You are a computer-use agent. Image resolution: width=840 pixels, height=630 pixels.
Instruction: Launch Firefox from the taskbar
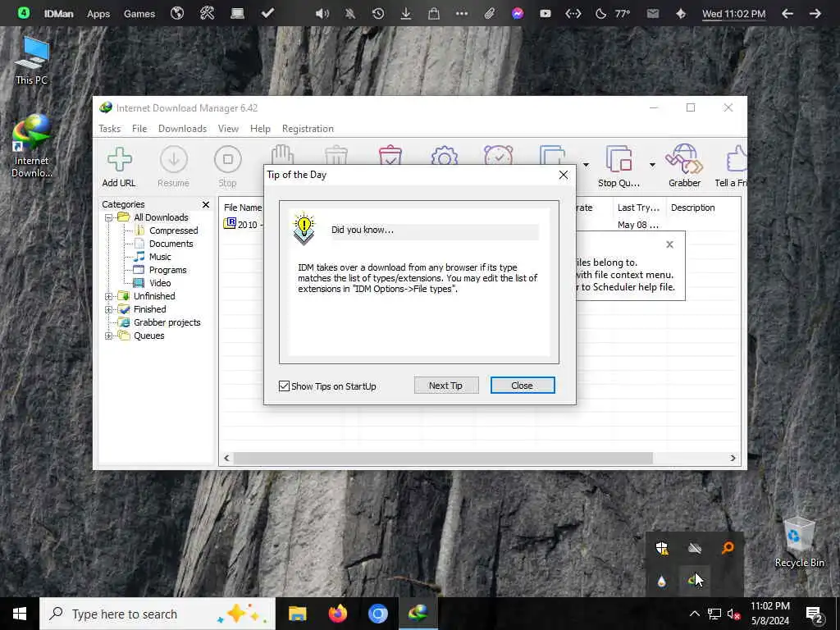(x=337, y=614)
